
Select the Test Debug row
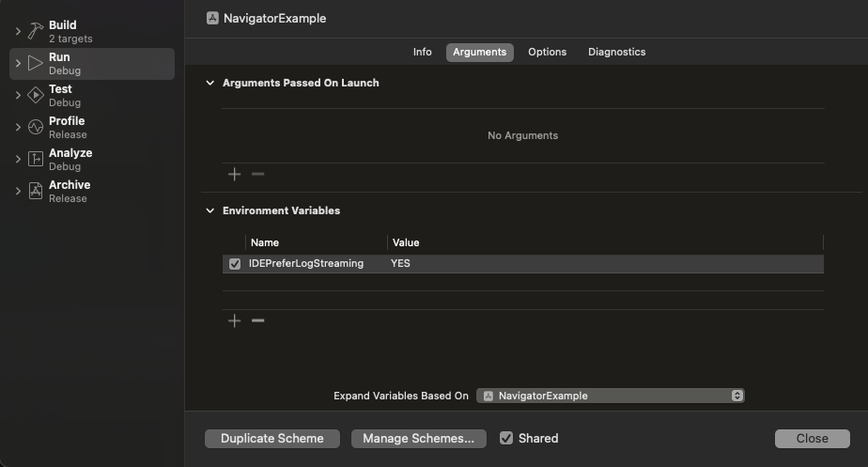[x=92, y=95]
